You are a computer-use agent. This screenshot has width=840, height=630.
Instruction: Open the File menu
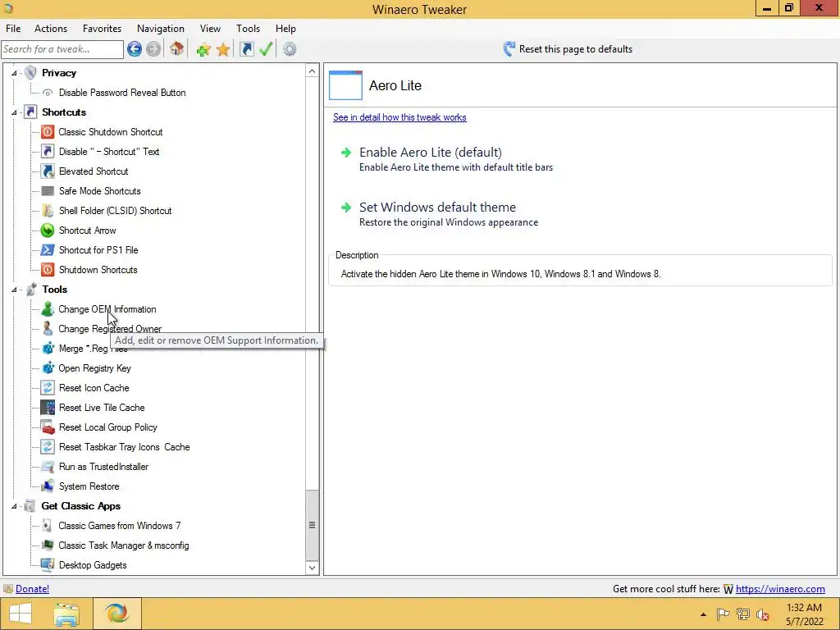point(13,29)
